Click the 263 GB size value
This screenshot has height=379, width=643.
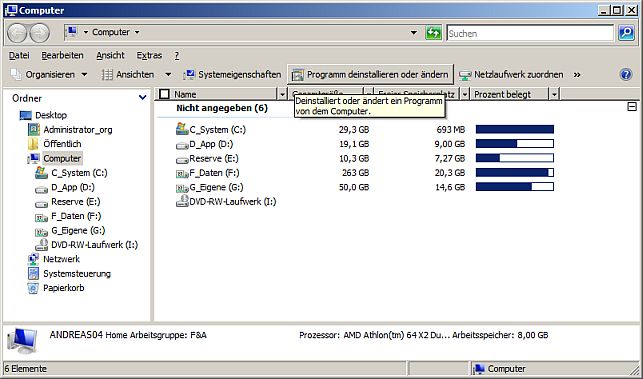point(356,173)
